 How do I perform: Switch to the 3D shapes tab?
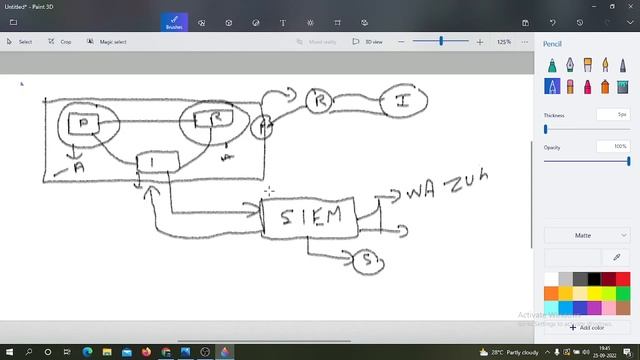click(229, 23)
